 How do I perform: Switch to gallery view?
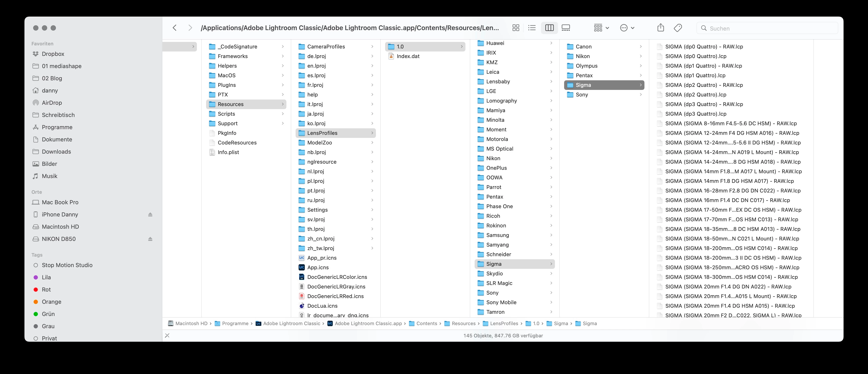566,28
